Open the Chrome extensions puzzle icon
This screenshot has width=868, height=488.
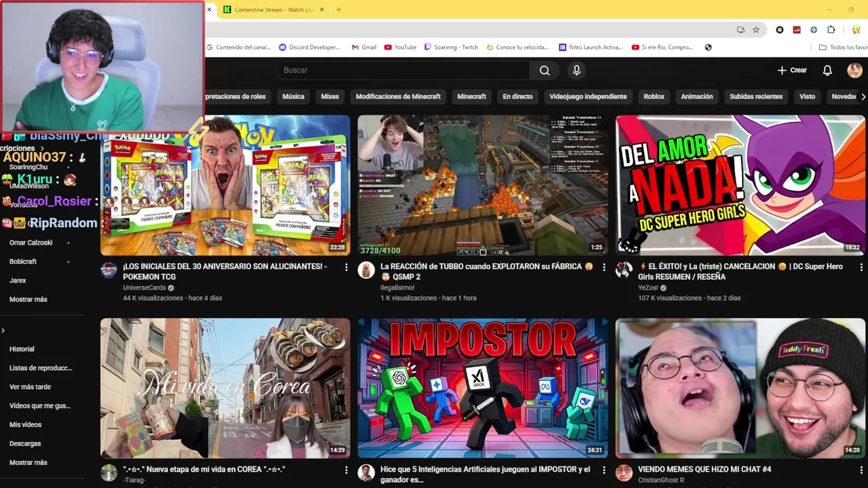[x=831, y=30]
